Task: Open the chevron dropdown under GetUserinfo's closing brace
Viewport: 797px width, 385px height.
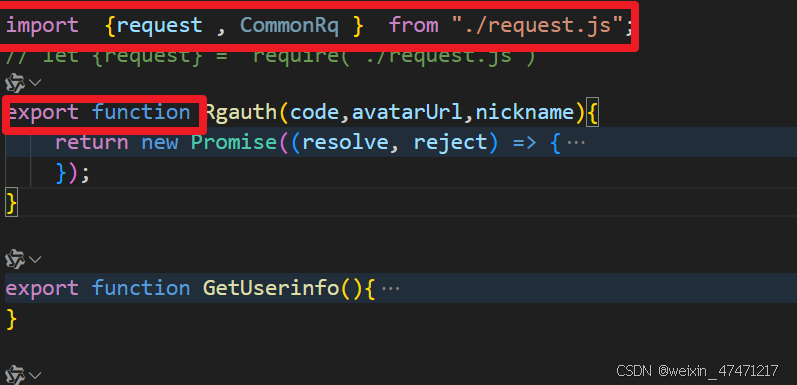Action: pyautogui.click(x=35, y=375)
